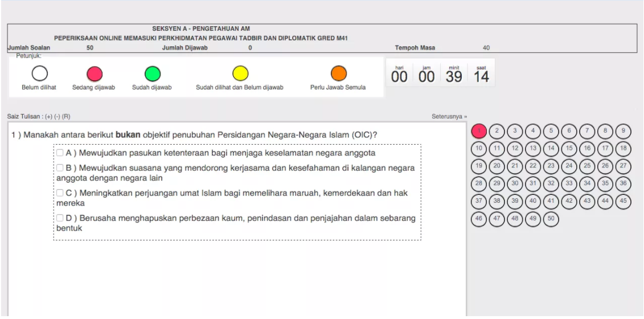This screenshot has width=644, height=319.
Task: Jump to question 10
Action: tap(479, 149)
